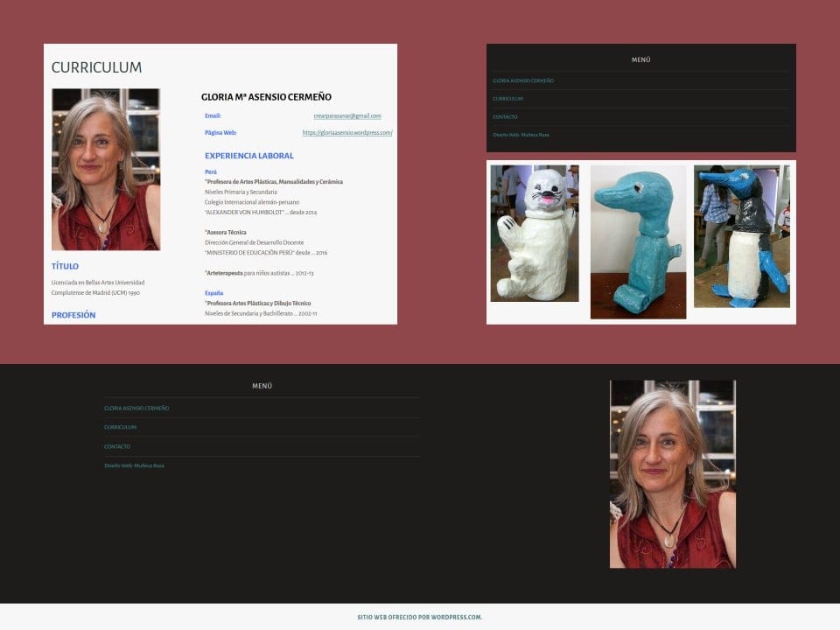The width and height of the screenshot is (840, 630).
Task: Go to Curriculum from the footer menu
Action: [x=120, y=427]
